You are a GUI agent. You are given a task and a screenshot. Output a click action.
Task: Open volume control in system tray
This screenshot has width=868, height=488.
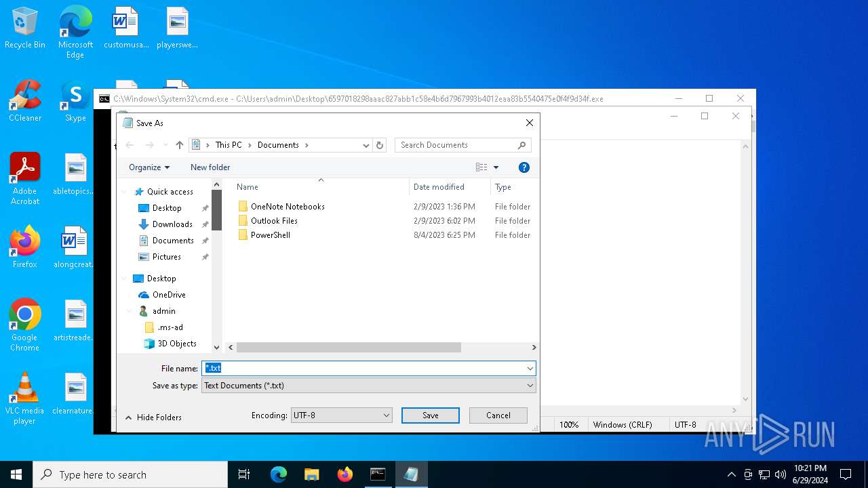[x=781, y=474]
